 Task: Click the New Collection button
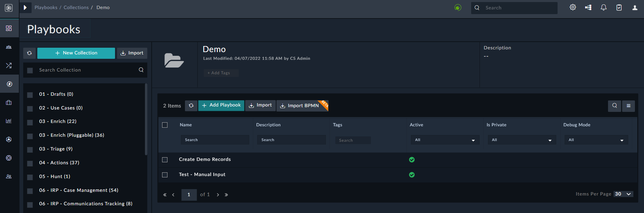tap(76, 53)
